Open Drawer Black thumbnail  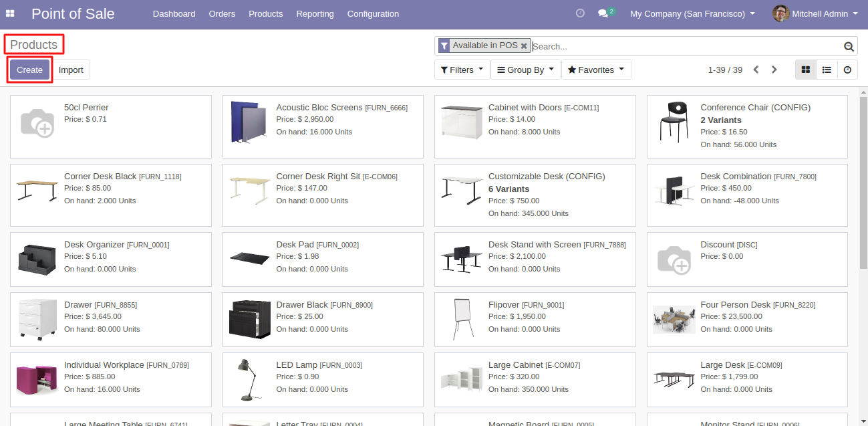(x=249, y=320)
